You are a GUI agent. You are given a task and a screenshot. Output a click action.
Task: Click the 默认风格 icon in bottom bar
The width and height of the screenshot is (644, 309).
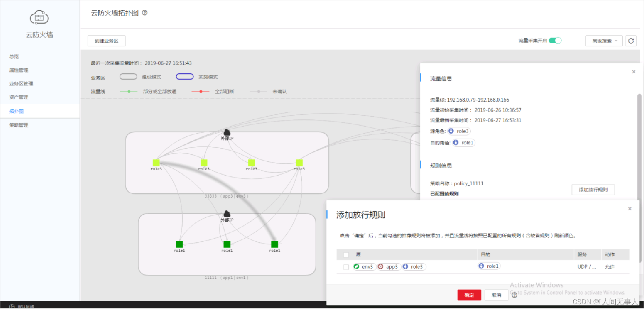pyautogui.click(x=12, y=306)
